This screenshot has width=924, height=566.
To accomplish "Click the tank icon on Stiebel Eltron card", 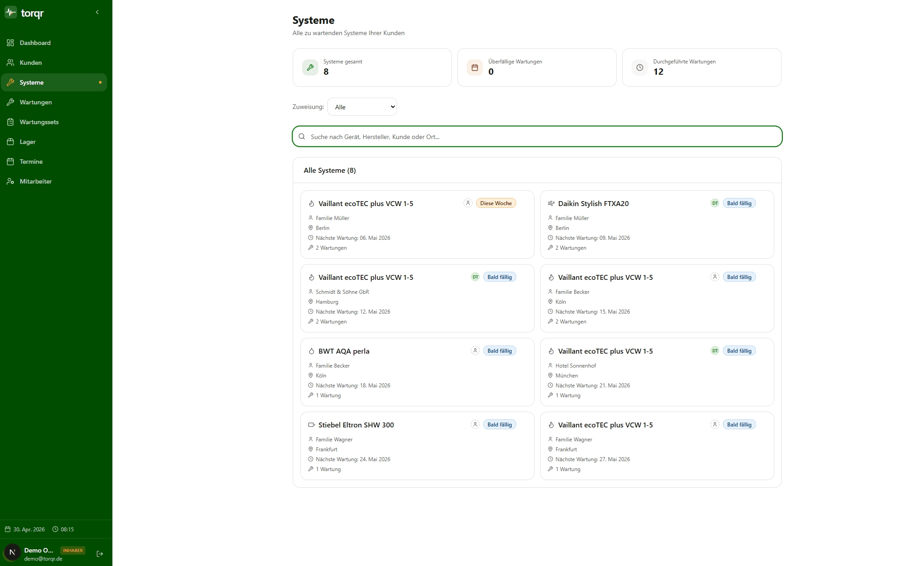I will [311, 425].
